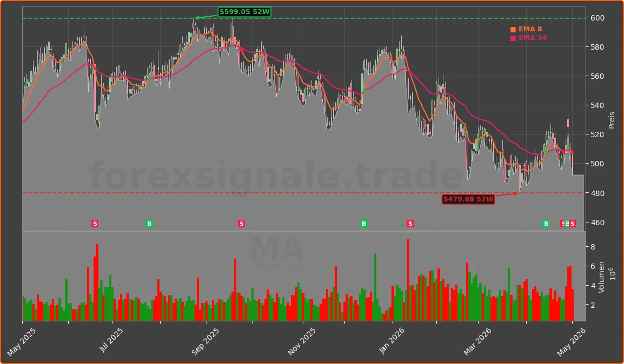
Task: Click the Nov 2025 x-axis label
Action: coord(302,341)
